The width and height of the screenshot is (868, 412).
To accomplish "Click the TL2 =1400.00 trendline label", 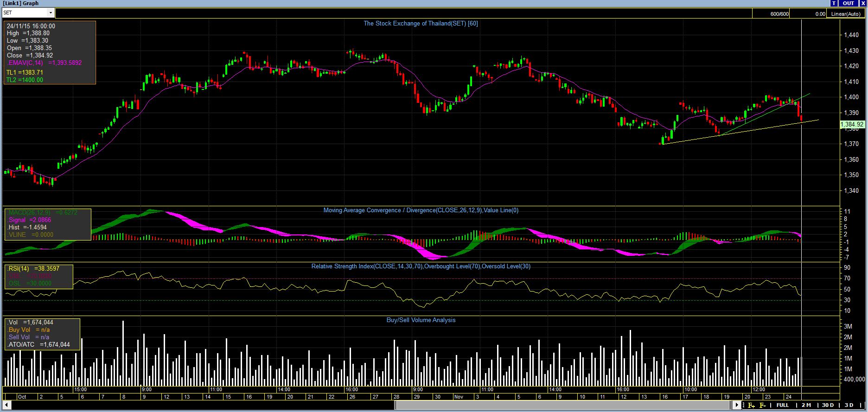I will (x=25, y=80).
